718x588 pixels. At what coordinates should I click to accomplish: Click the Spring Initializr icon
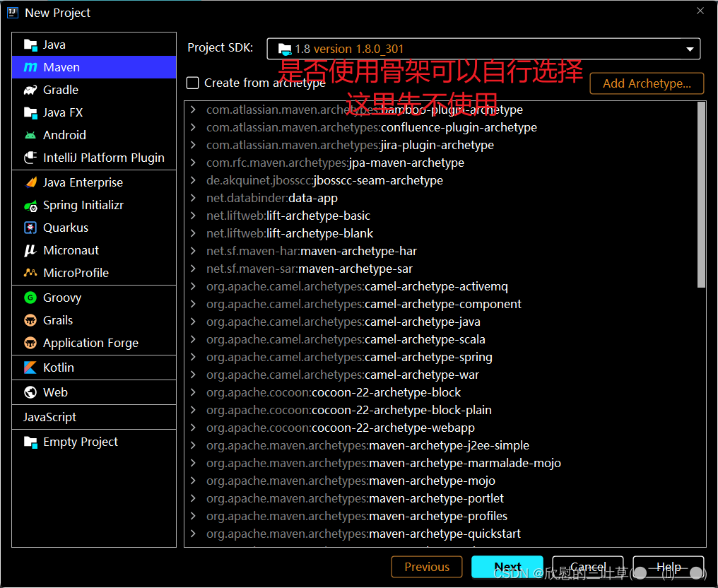(x=30, y=205)
